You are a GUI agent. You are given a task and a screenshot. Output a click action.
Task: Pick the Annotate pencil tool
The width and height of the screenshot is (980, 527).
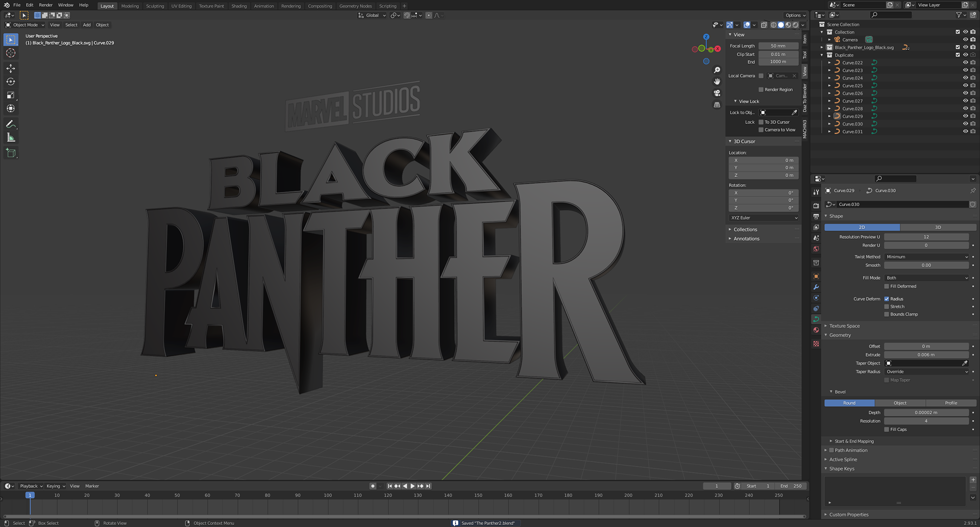point(11,124)
